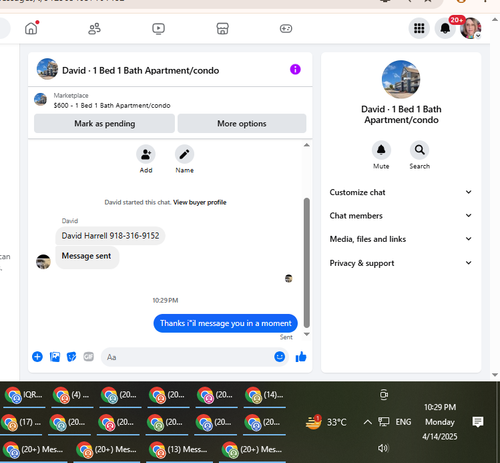Viewport: 500px width, 463px height.
Task: Open the $600 Marketplace listing thumbnail
Action: click(x=41, y=99)
